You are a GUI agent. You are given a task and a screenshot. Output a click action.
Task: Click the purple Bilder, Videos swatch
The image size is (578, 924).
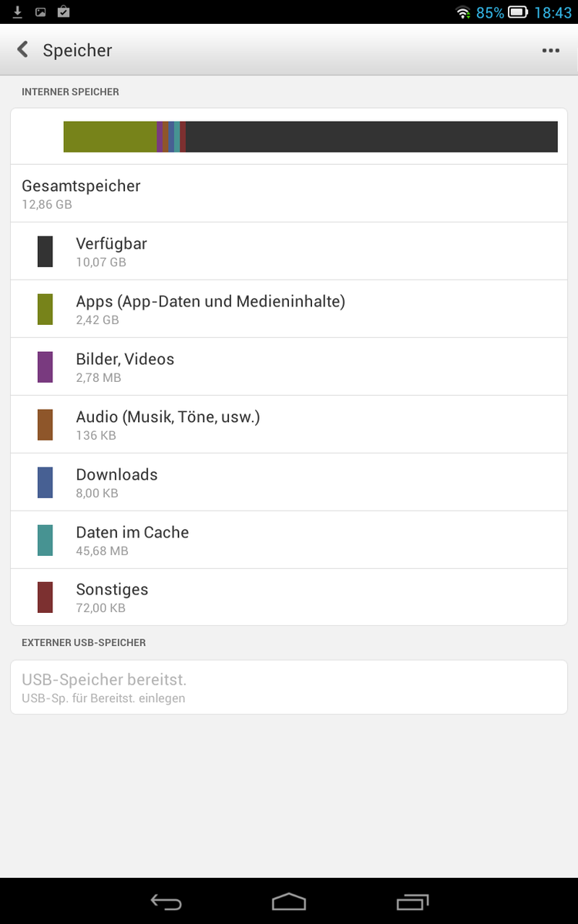click(x=45, y=367)
